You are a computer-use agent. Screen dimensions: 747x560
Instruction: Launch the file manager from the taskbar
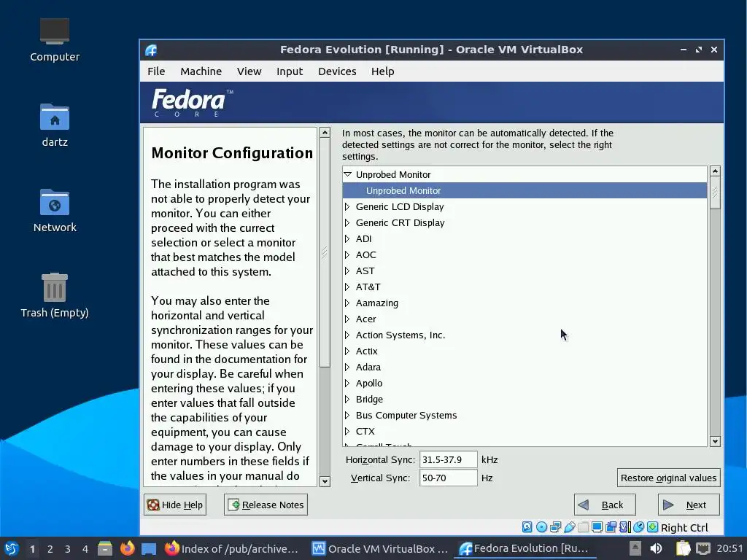pos(105,548)
